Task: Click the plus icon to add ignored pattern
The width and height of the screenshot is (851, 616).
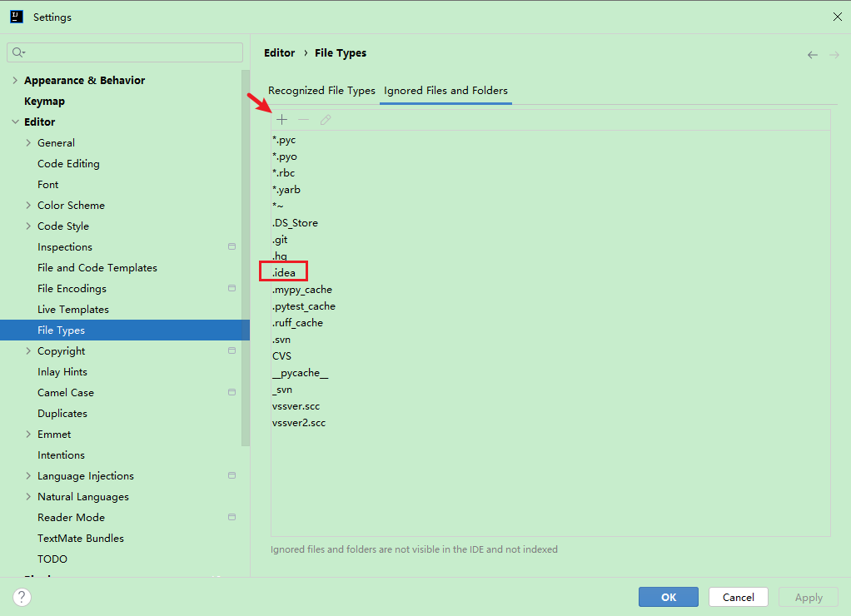Action: point(281,120)
